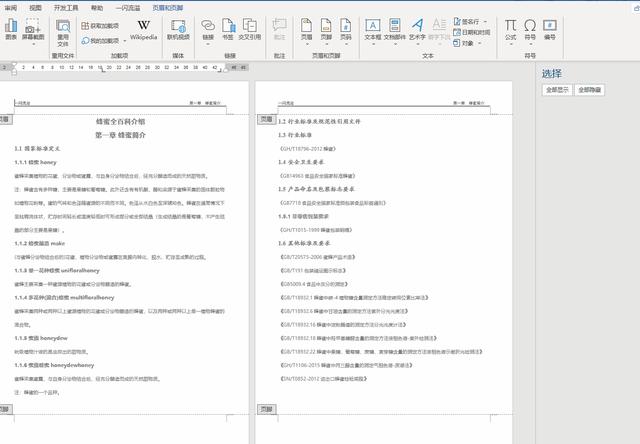This screenshot has height=444, width=640.
Task: Click the 页眉 header tag on right page
Action: point(267,119)
